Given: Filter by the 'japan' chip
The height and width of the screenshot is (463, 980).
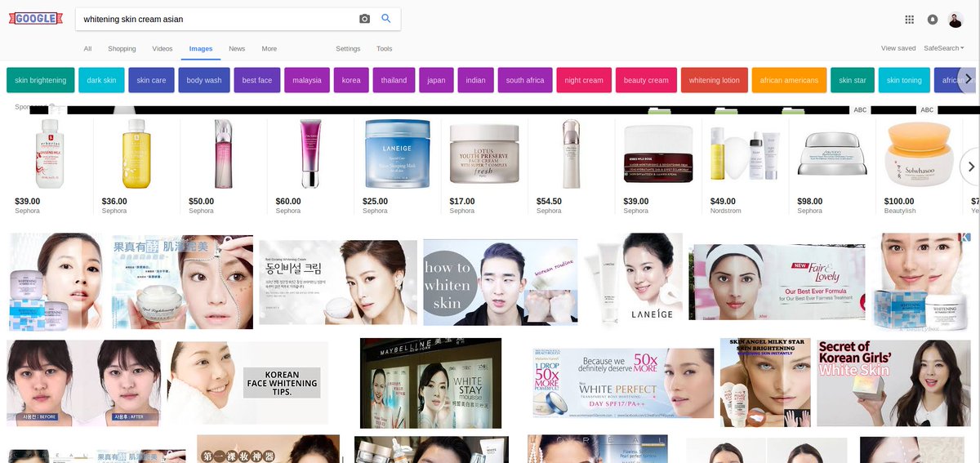Looking at the screenshot, I should coord(436,80).
